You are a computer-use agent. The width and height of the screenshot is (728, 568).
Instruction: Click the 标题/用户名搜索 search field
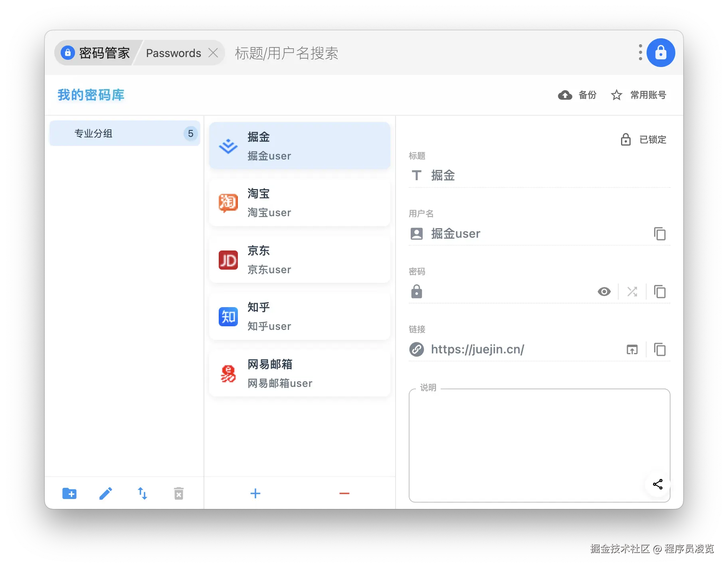click(286, 53)
